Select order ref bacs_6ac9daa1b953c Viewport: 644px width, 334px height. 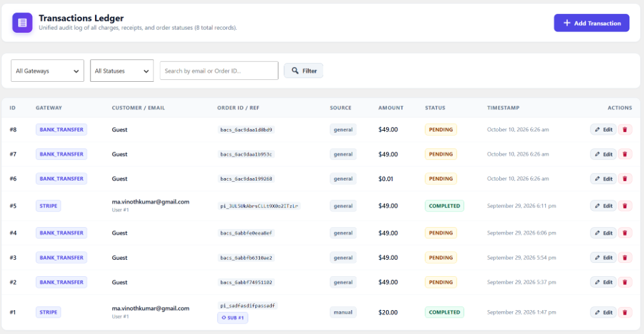[x=246, y=154]
